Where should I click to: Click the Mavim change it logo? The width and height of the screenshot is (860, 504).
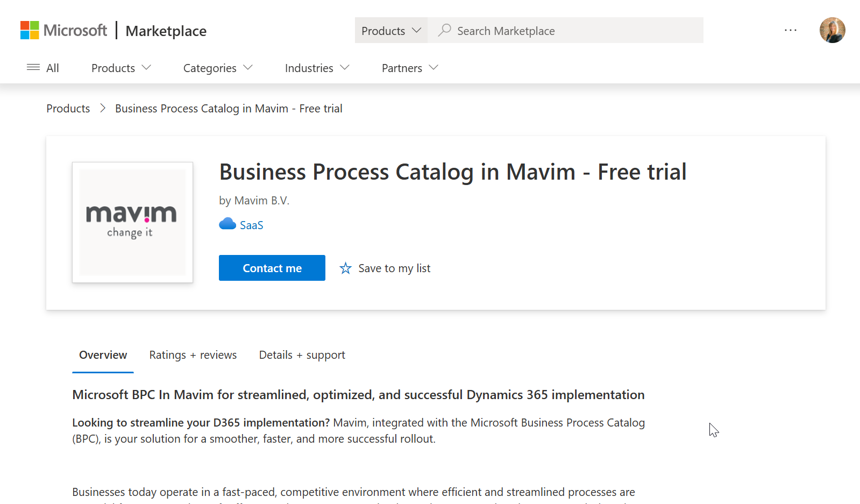tap(132, 222)
